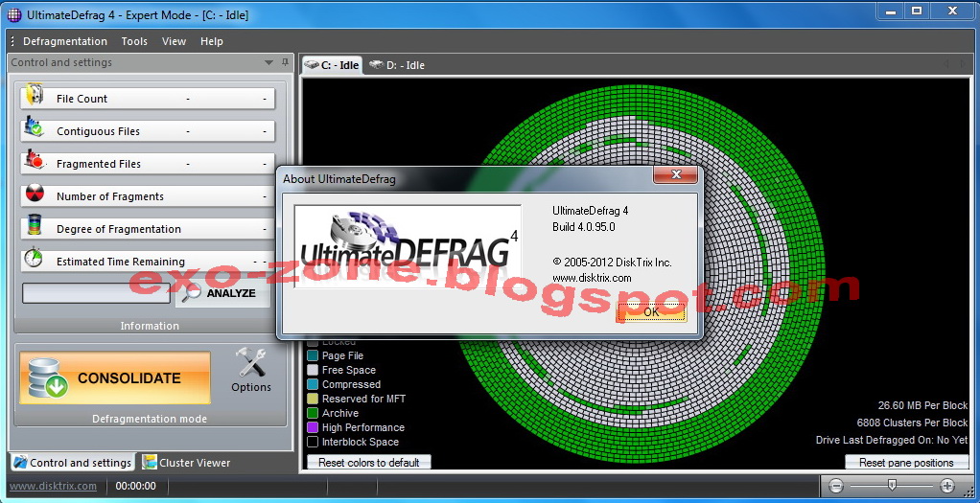Open the www.disktrix.com status bar link
This screenshot has width=980, height=503.
point(53,486)
